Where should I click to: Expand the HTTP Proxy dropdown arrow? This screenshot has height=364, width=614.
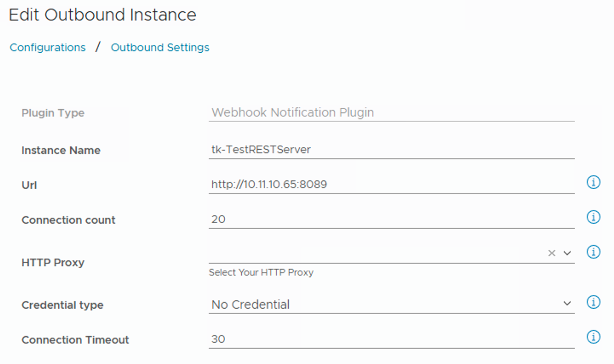(x=567, y=253)
